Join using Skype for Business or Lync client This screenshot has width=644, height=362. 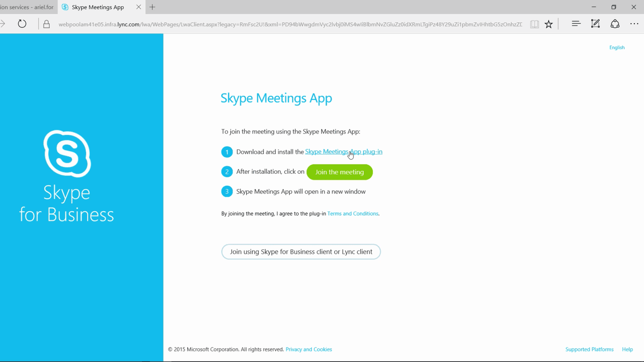pos(301,252)
